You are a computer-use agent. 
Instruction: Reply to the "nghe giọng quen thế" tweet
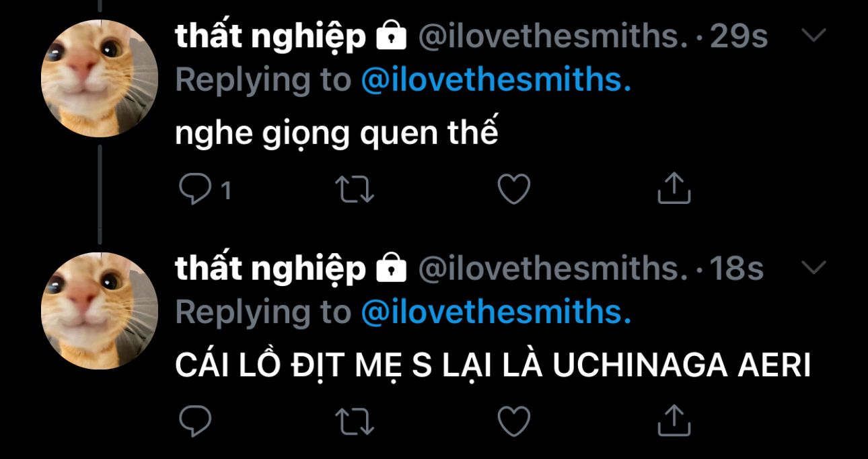pos(196,190)
